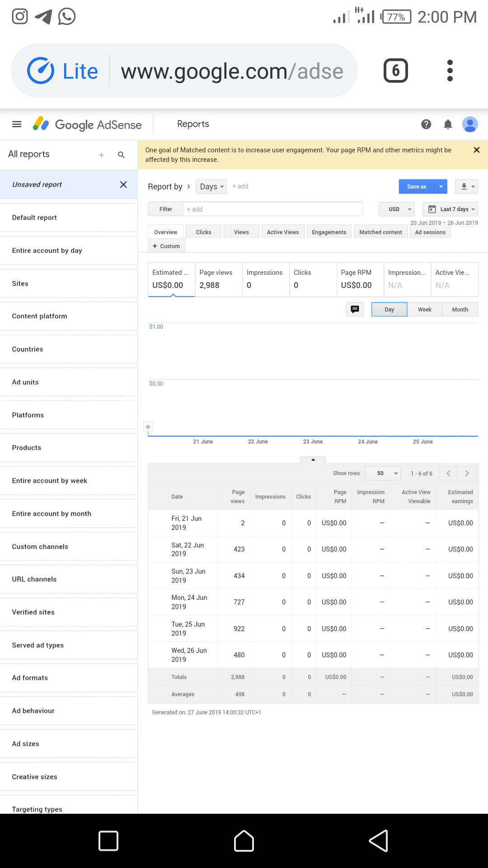488x868 pixels.
Task: Add a Custom tab
Action: click(x=166, y=246)
